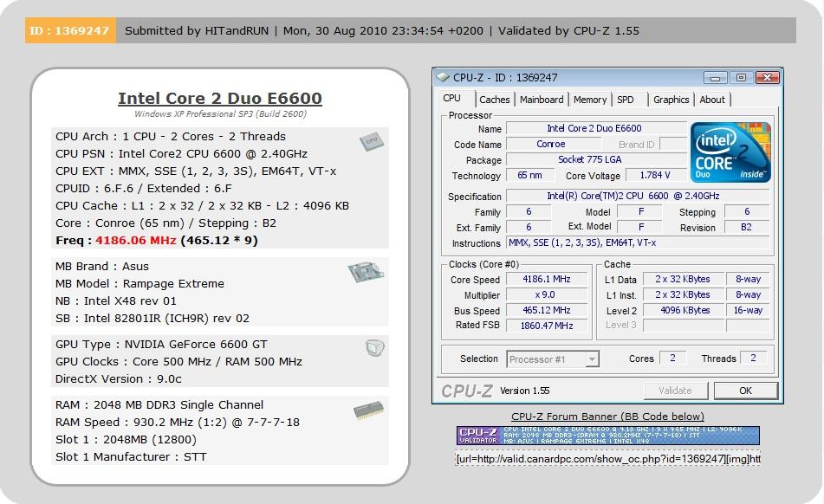Viewport: 824px width, 504px height.
Task: Click the Brand ID empty field
Action: 672,144
